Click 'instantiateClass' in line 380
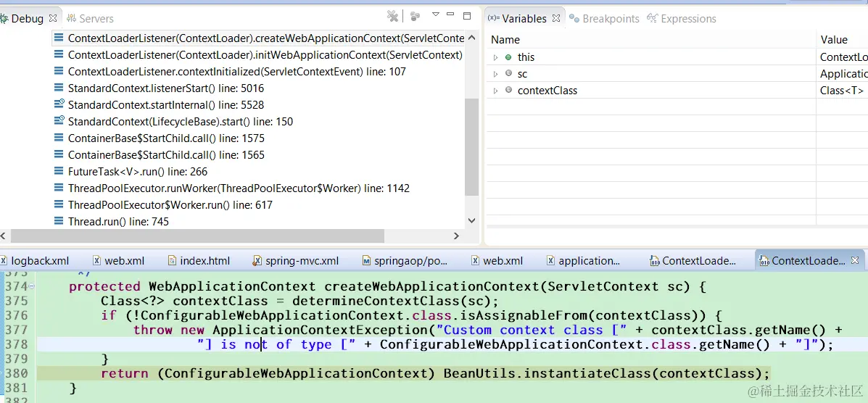868x403 pixels. tap(587, 373)
